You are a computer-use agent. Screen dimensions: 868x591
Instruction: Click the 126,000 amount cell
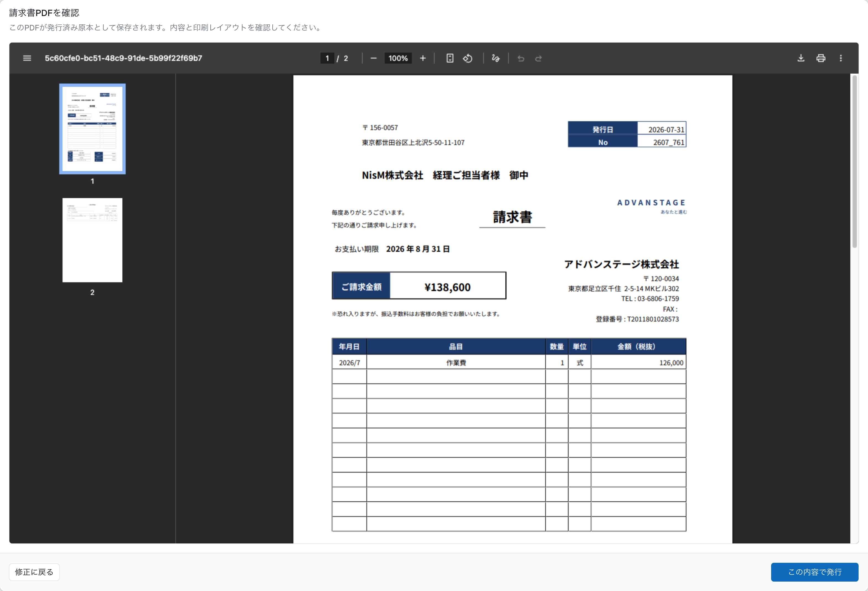[x=638, y=362]
